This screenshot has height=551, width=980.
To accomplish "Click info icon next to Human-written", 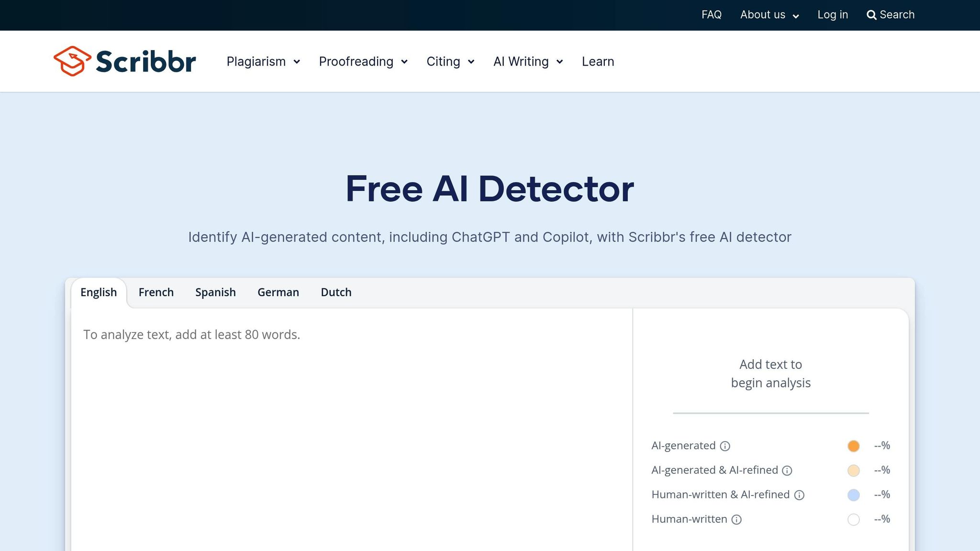I will coord(736,519).
